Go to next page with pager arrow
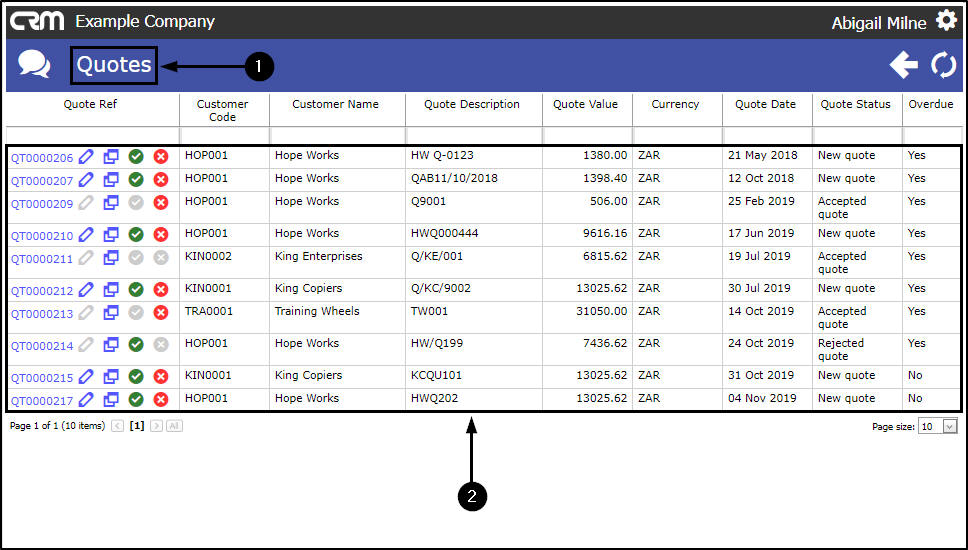The width and height of the screenshot is (968, 550). tap(156, 426)
